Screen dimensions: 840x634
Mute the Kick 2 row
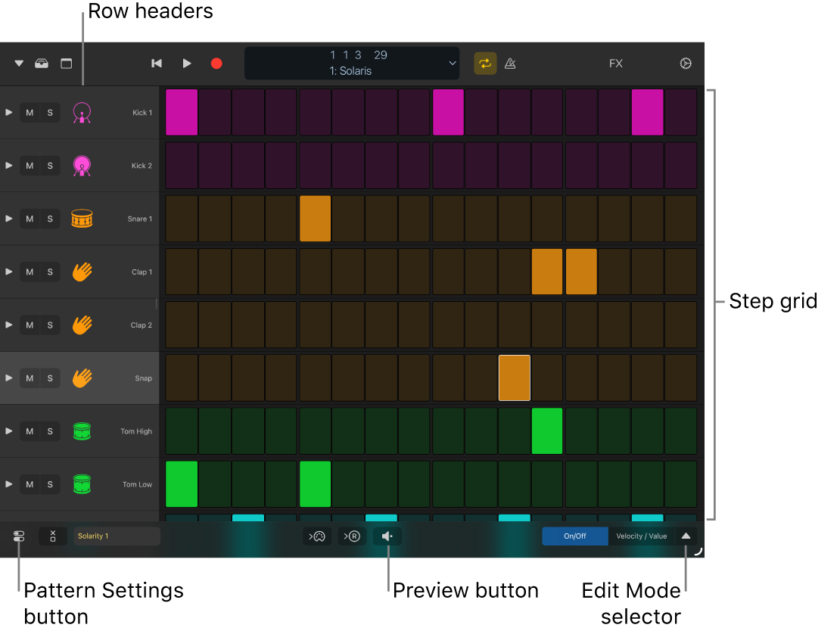tap(30, 165)
